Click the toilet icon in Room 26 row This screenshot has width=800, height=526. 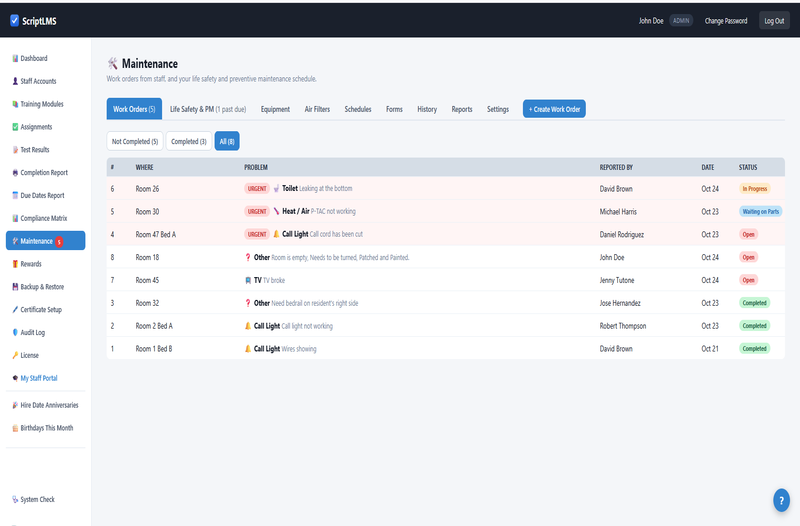276,188
